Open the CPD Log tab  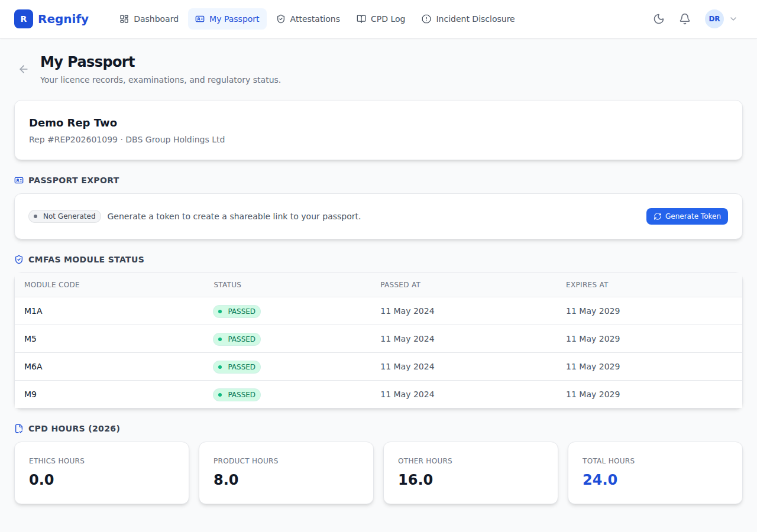coord(381,19)
